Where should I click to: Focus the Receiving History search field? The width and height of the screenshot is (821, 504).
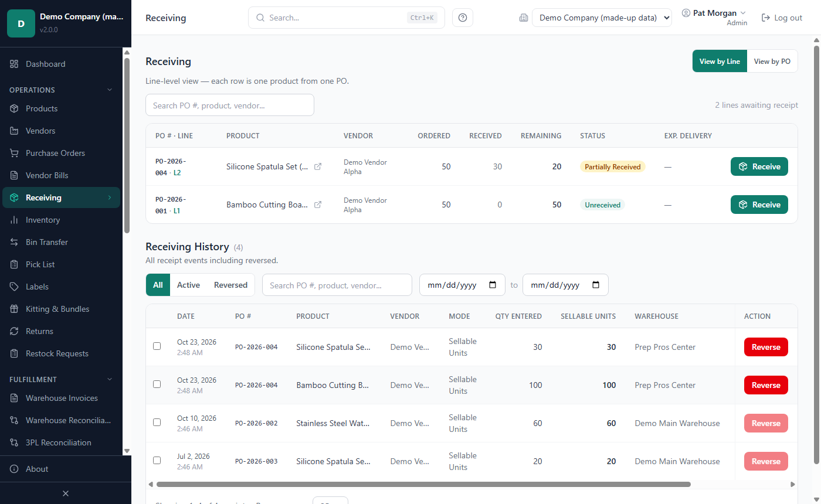[x=337, y=285]
